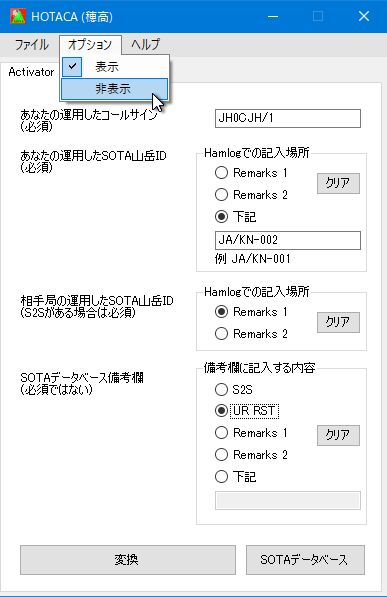
Task: Click the HOTACA app icon in title bar
Action: (18, 16)
